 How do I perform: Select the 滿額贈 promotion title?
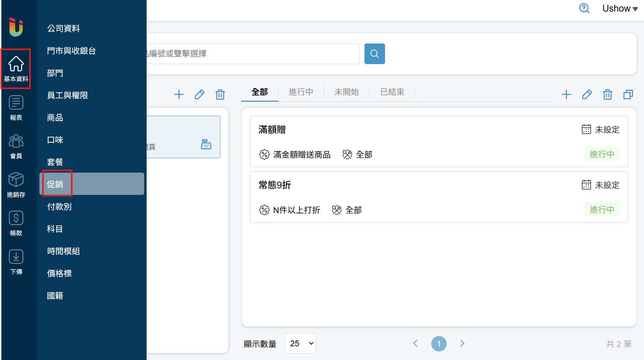click(x=272, y=129)
